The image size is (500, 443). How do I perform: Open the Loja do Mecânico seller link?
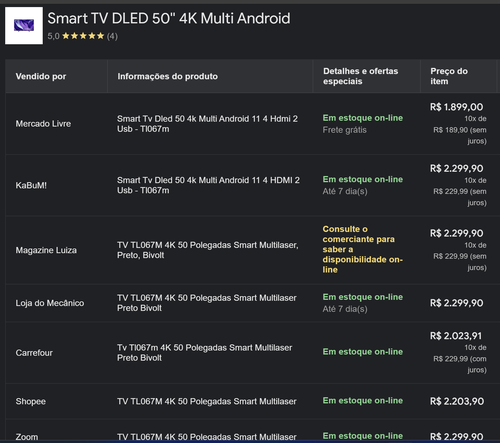pos(50,303)
